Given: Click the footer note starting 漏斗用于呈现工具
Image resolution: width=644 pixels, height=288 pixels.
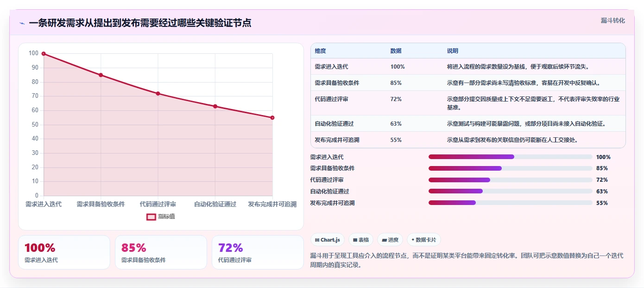Looking at the screenshot, I should coord(467,261).
